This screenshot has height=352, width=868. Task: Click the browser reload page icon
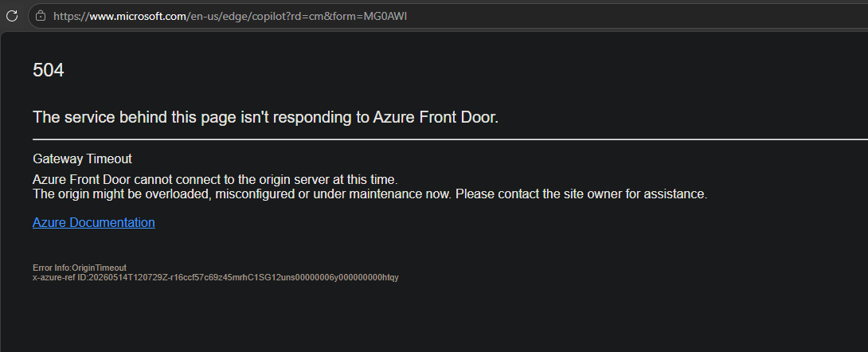pos(12,16)
